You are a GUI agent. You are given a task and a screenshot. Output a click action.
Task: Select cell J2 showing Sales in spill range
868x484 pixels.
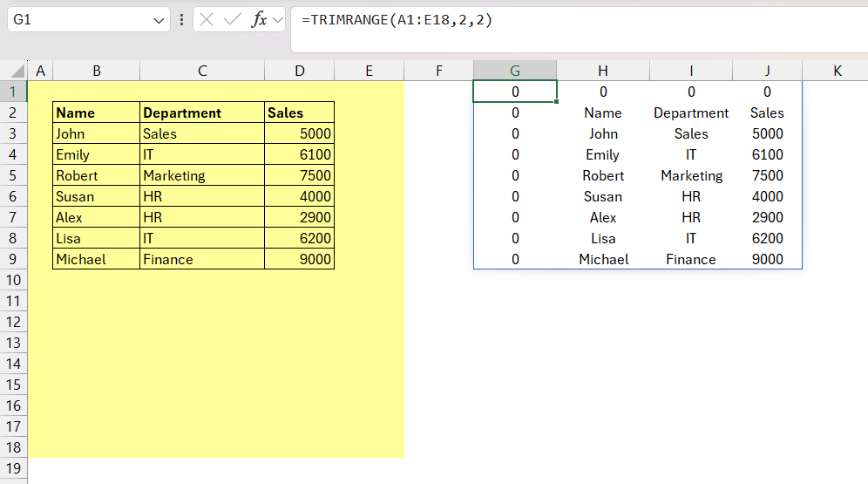767,112
